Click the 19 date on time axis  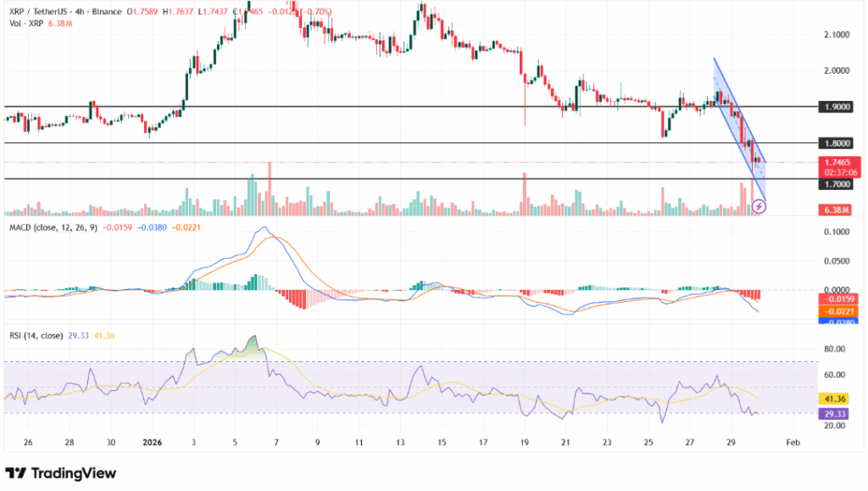(x=524, y=443)
